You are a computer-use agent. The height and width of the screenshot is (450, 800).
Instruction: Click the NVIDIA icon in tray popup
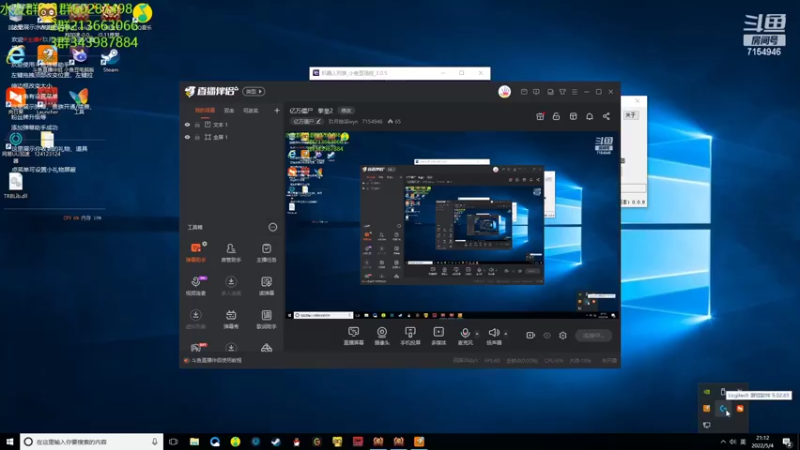tap(707, 392)
